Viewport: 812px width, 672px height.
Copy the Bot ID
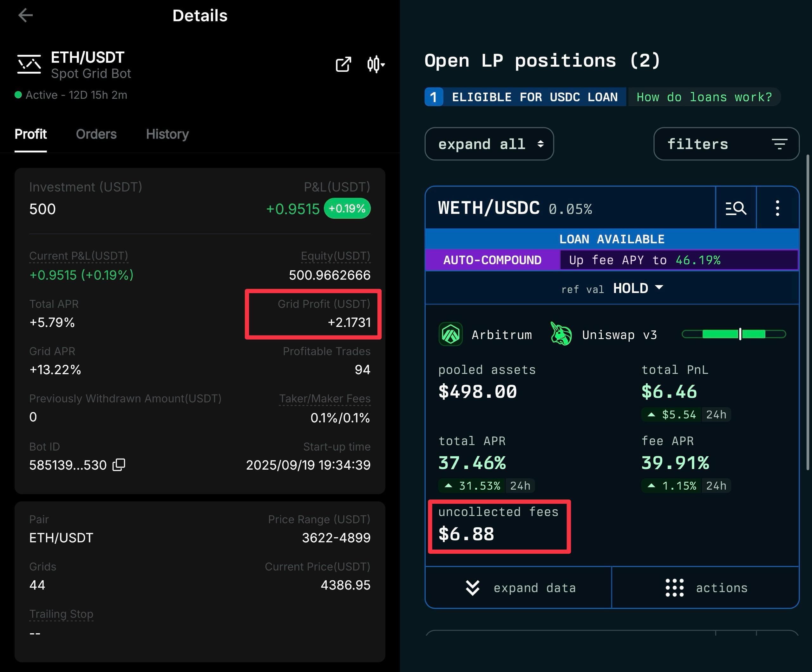coord(119,465)
